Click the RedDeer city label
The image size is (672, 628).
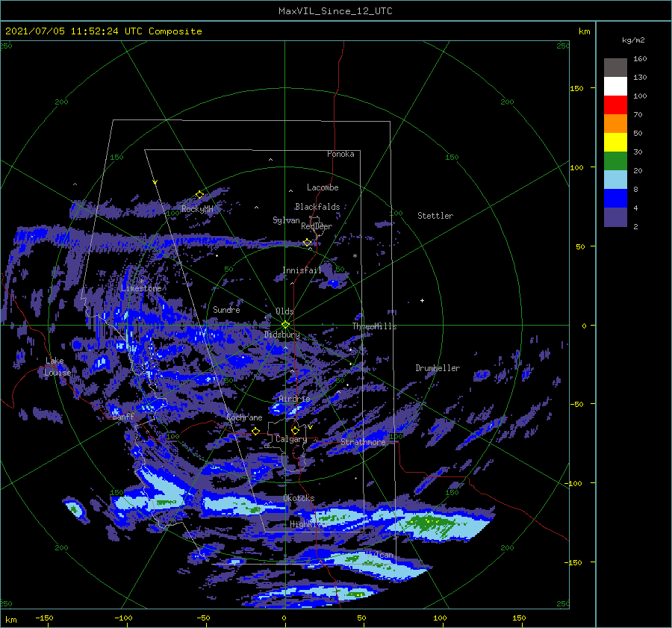click(317, 226)
